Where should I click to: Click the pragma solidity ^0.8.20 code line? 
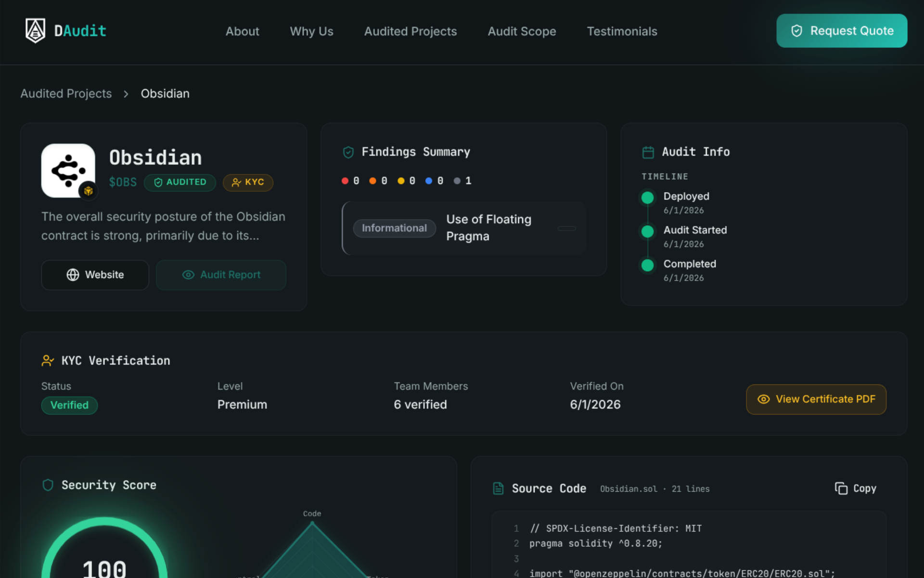coord(596,544)
